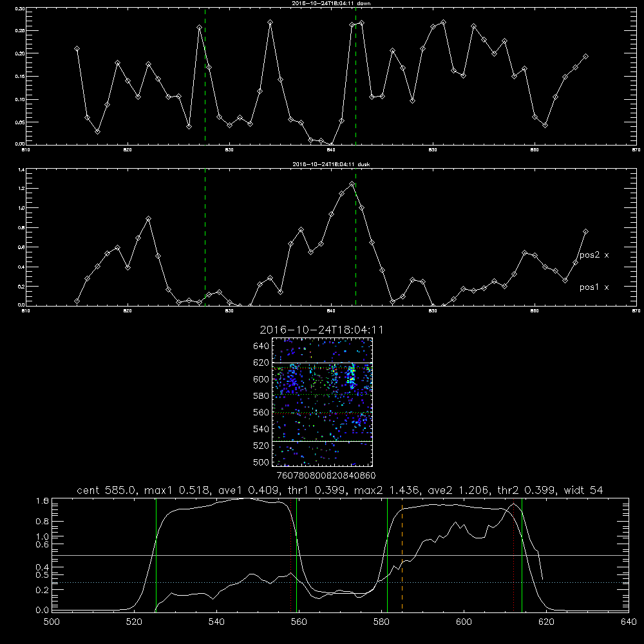Click the blue dotted threshold line in bottom plot
This screenshot has height=644, width=644.
click(x=340, y=582)
